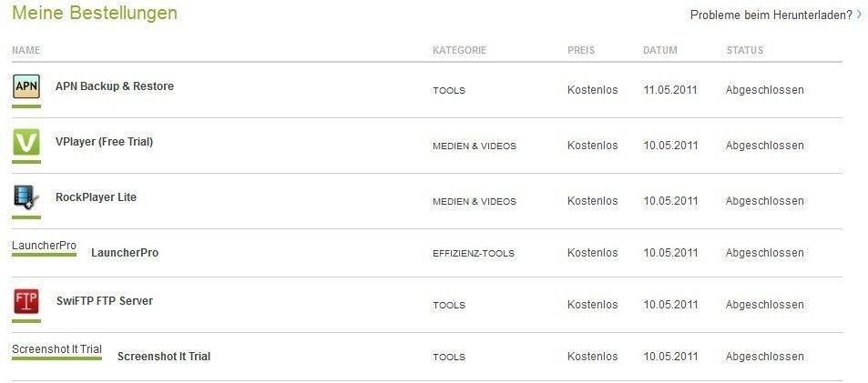
Task: Select EFFIZIENZ-TOOLS category for LauncherPro
Action: click(x=474, y=254)
